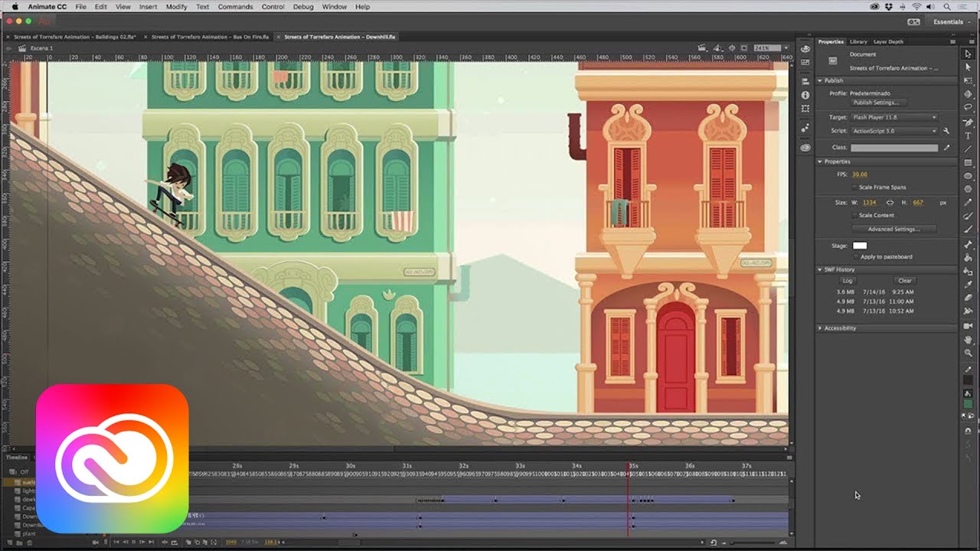Viewport: 980px width, 551px height.
Task: Select the Ink Bottle tool
Action: coord(968,271)
